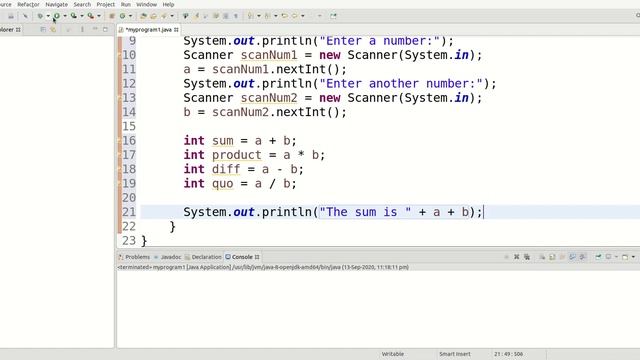Click the Open Type icon
The image size is (640, 360).
click(143, 16)
